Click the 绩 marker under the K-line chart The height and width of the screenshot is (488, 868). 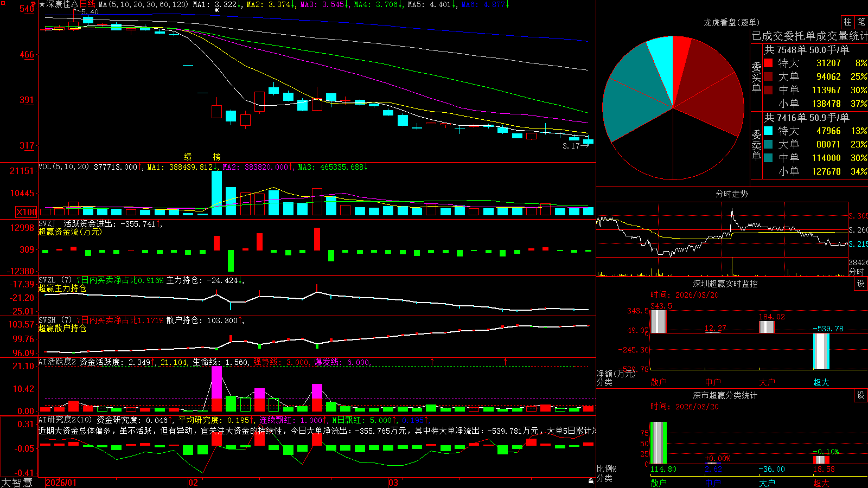(x=188, y=157)
